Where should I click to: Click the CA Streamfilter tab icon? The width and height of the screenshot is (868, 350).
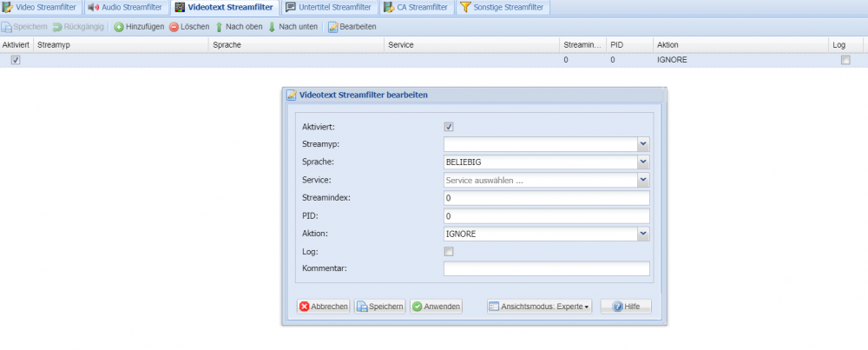(389, 8)
